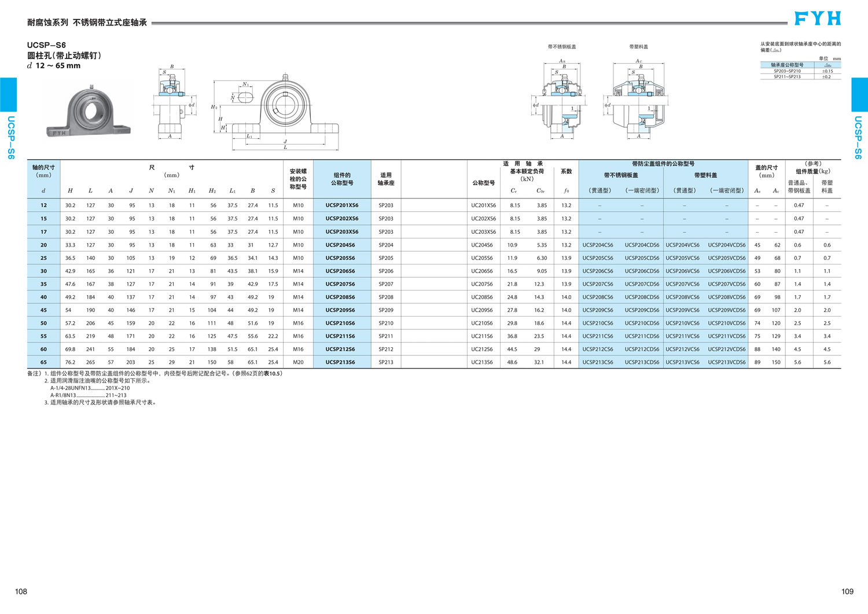Click the UC213S6 bearing number

click(482, 362)
